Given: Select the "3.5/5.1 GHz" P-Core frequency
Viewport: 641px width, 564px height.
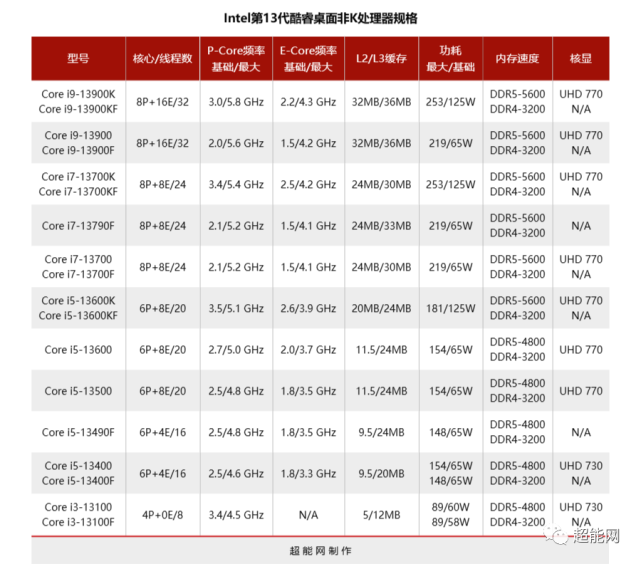Looking at the screenshot, I should click(236, 308).
